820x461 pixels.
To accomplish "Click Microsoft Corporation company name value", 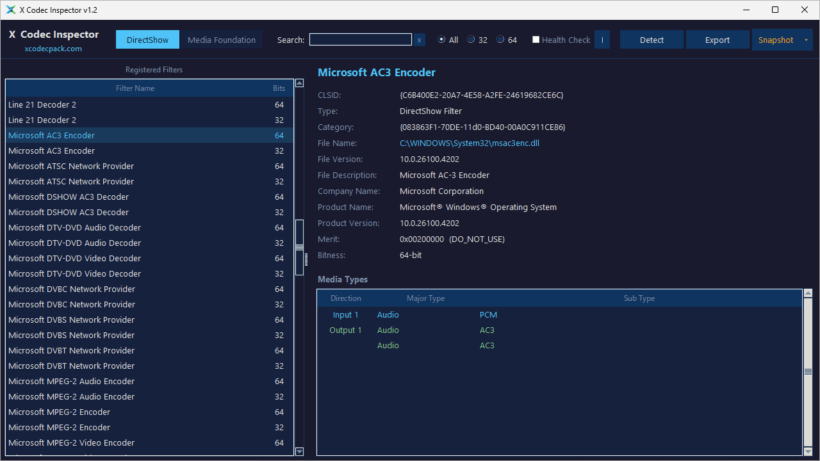I will coord(441,191).
